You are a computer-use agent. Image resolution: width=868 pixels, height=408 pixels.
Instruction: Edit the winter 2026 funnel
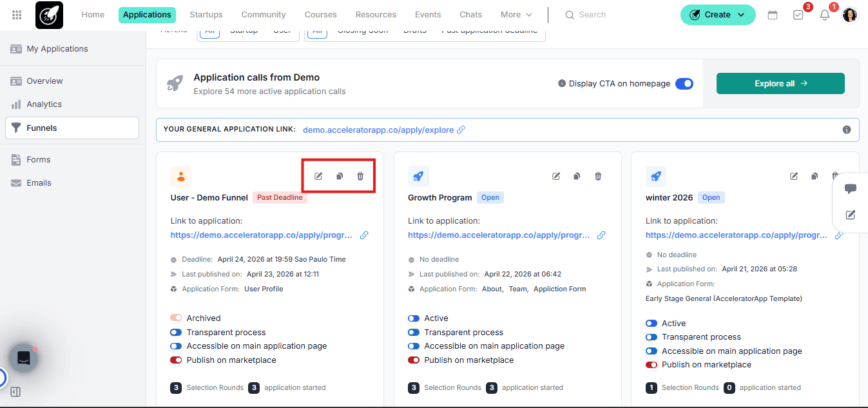[x=794, y=176]
